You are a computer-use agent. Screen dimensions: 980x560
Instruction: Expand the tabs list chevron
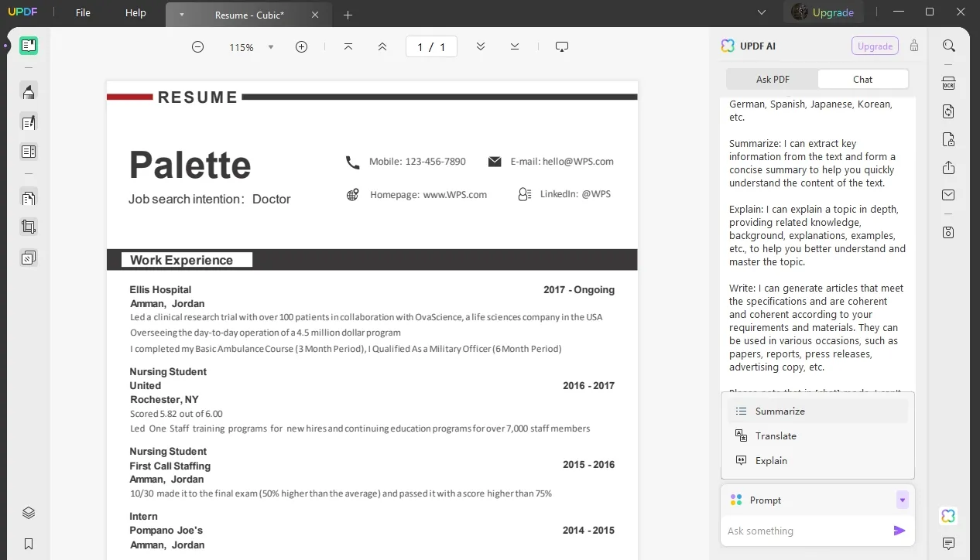761,12
